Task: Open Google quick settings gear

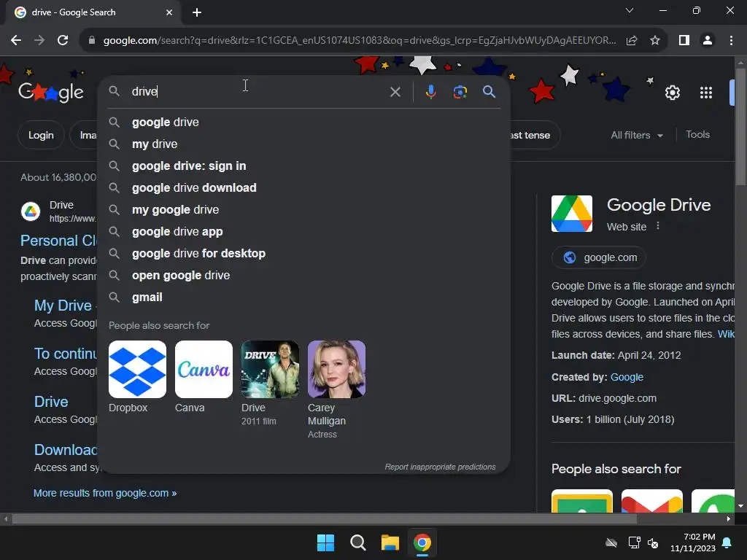Action: 672,93
